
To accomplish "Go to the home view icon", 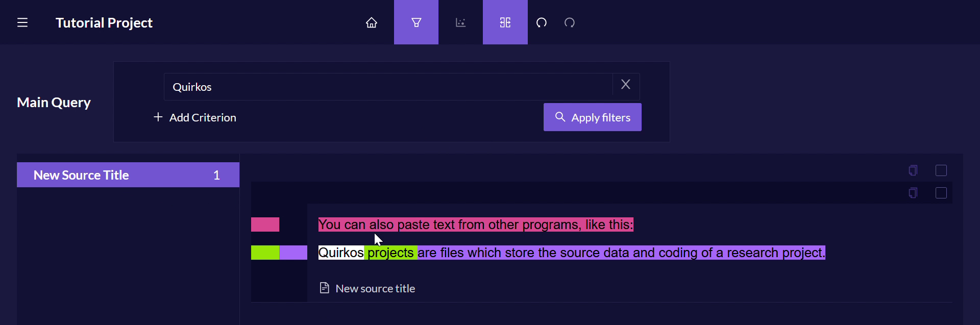I will point(372,22).
